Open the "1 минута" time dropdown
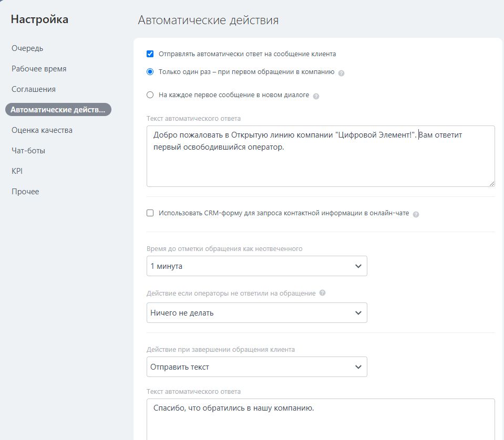Image resolution: width=504 pixels, height=440 pixels. click(256, 266)
